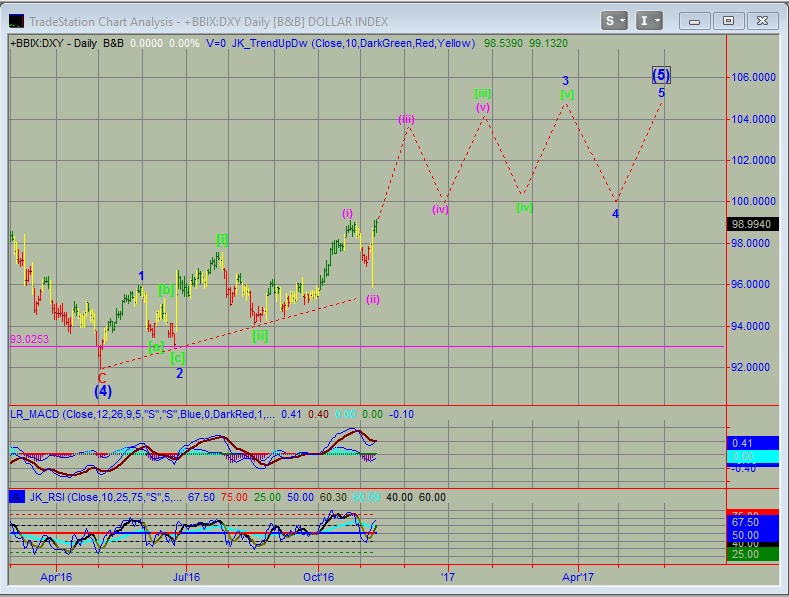Click the current price marker 98.9940

[x=753, y=224]
